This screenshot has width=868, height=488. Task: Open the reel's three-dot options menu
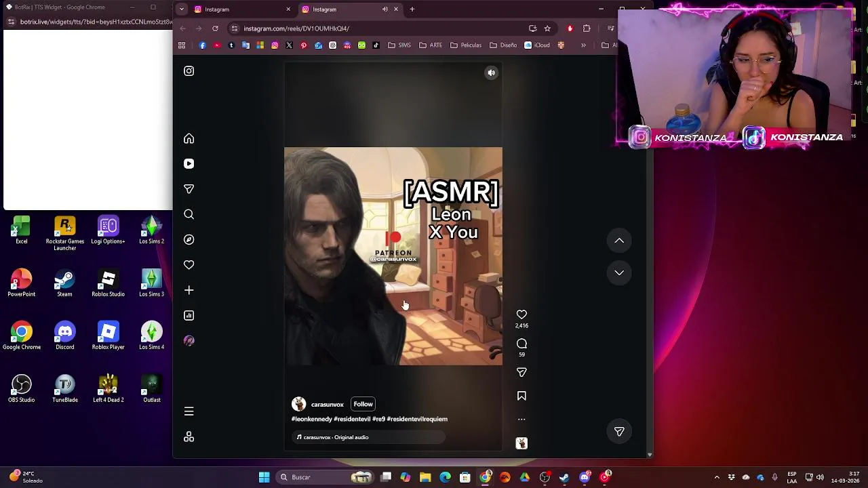(521, 420)
